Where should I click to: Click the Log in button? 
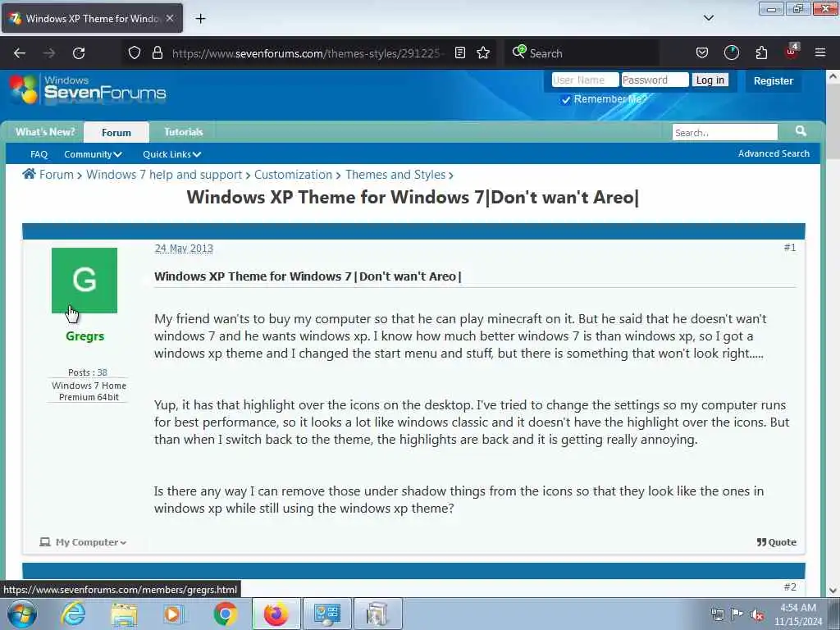point(710,80)
